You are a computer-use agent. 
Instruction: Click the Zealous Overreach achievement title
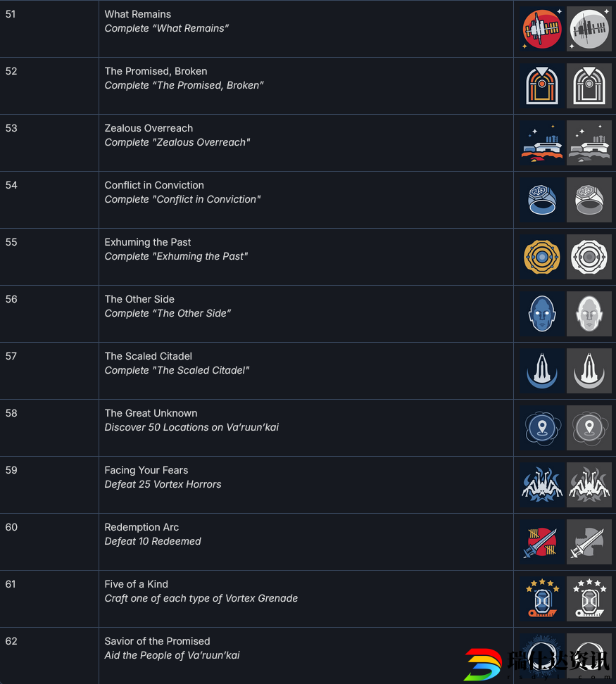[x=149, y=128]
